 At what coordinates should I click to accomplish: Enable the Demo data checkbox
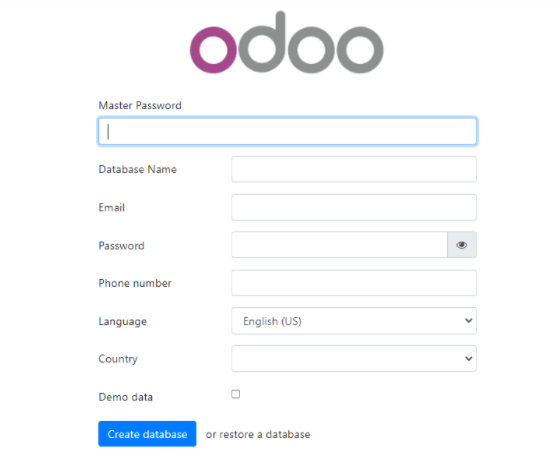click(235, 394)
